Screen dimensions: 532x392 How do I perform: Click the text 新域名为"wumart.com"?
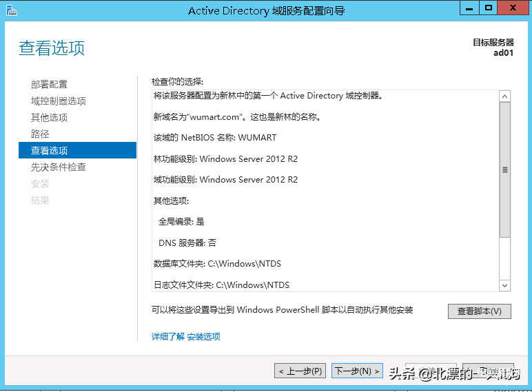coord(199,117)
